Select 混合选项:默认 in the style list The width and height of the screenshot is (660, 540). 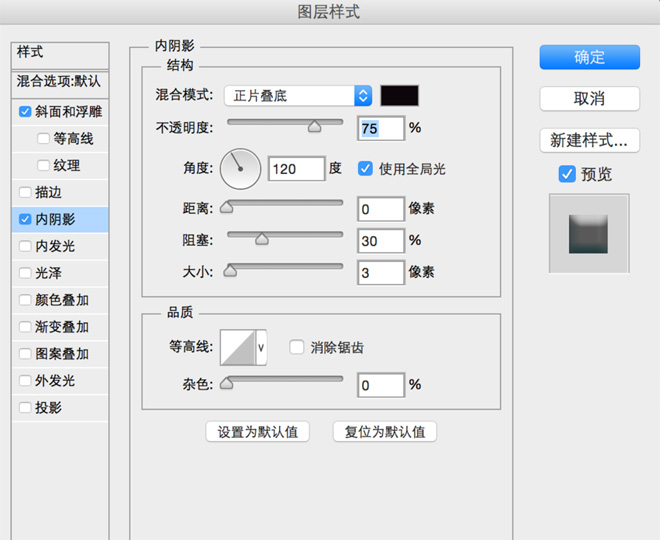click(59, 80)
